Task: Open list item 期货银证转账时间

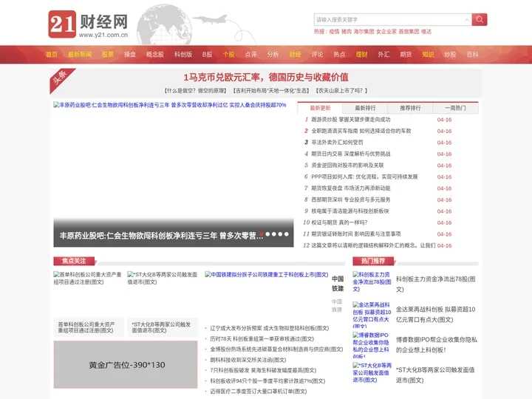Action: click(356, 234)
